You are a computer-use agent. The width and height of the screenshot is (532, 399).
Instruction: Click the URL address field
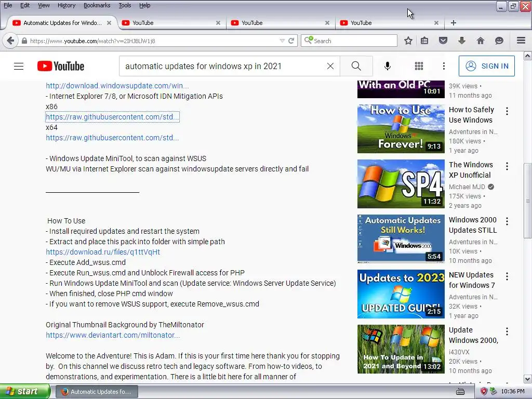pos(153,41)
